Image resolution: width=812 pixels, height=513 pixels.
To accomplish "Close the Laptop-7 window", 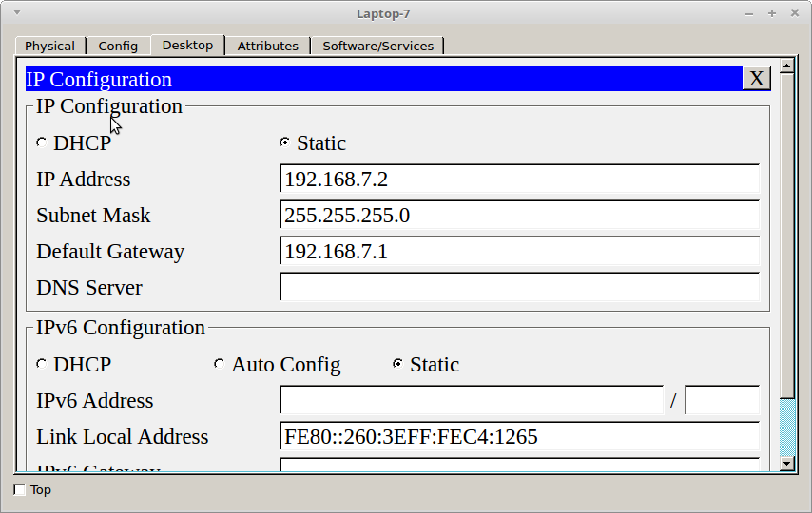I will pos(795,13).
